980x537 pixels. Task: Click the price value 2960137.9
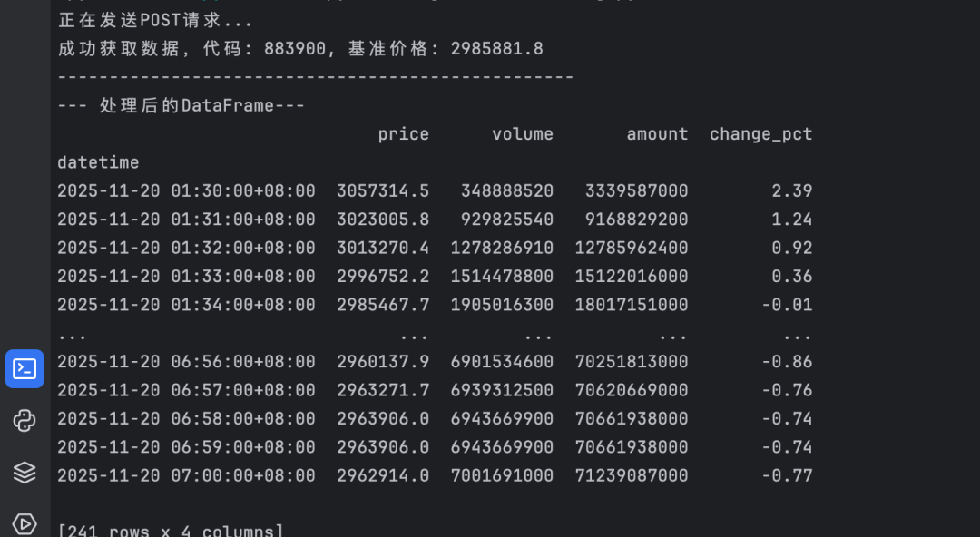(x=383, y=362)
